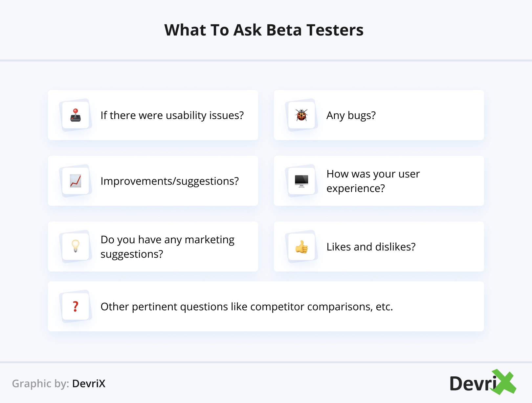Click the DevriX name next to 'Graphic by:'
This screenshot has width=532, height=403.
(x=89, y=384)
